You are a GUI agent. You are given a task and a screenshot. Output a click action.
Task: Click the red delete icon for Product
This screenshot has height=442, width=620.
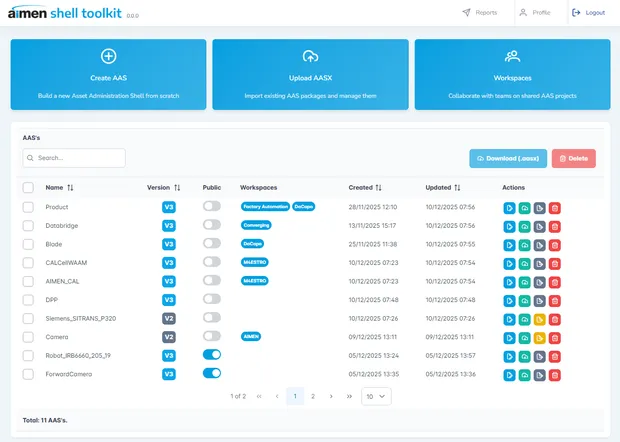(x=555, y=207)
